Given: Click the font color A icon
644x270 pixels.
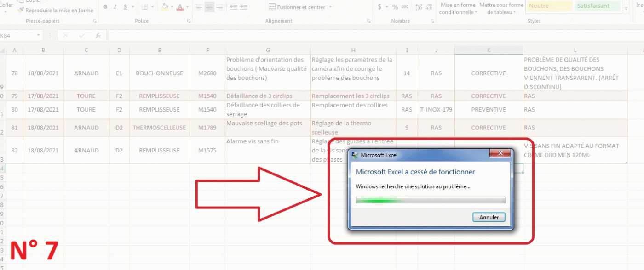Looking at the screenshot, I should pyautogui.click(x=180, y=7).
